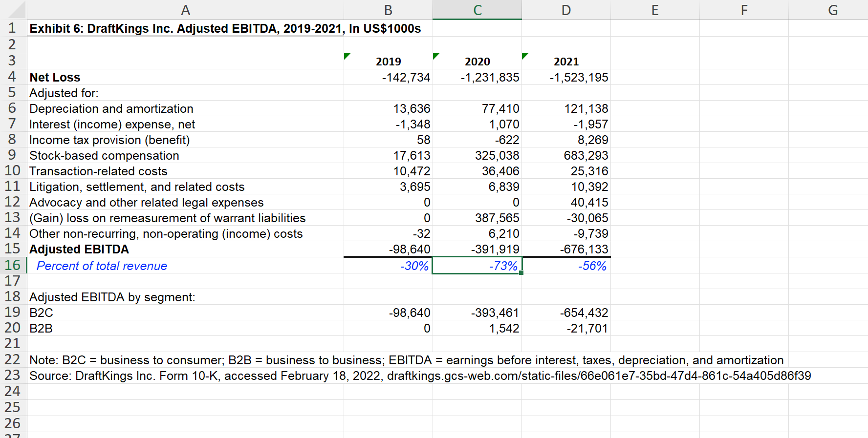Image resolution: width=868 pixels, height=438 pixels.
Task: Select depreciation value 77,410
Action: tap(477, 108)
